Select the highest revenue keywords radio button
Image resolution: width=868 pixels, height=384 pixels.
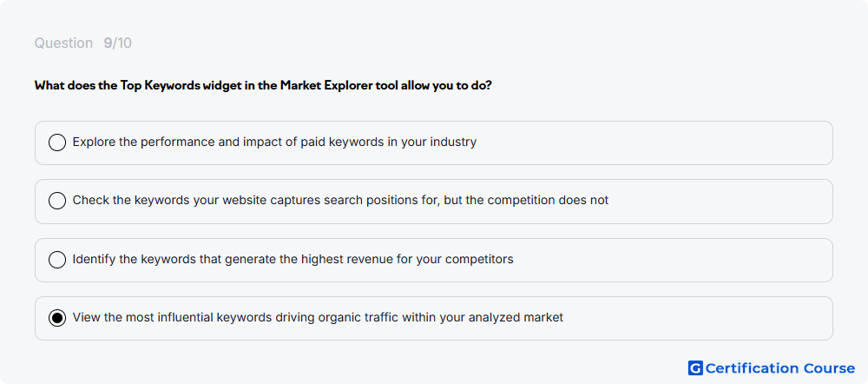(x=57, y=259)
